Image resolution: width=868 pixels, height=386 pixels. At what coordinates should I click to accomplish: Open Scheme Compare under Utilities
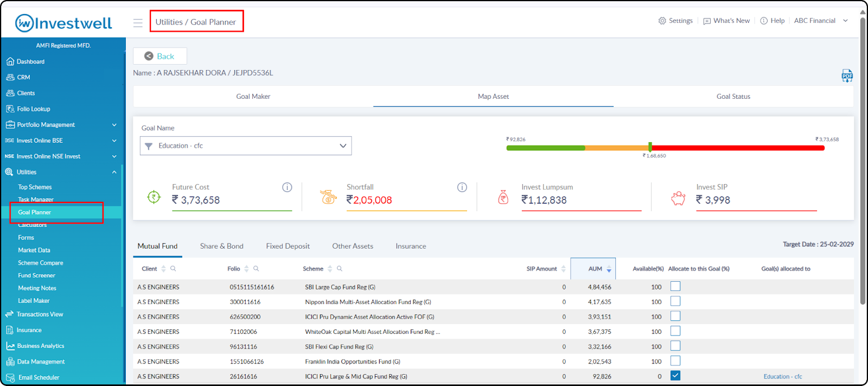[41, 263]
